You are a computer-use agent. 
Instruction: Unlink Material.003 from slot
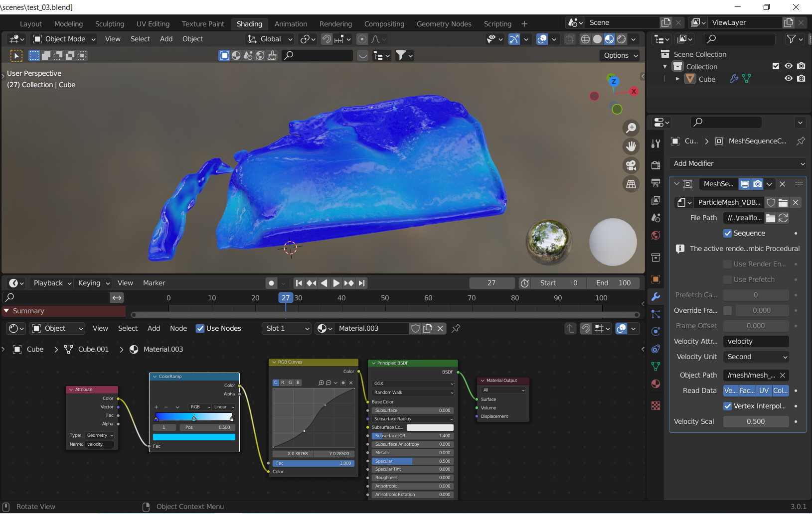coord(440,328)
